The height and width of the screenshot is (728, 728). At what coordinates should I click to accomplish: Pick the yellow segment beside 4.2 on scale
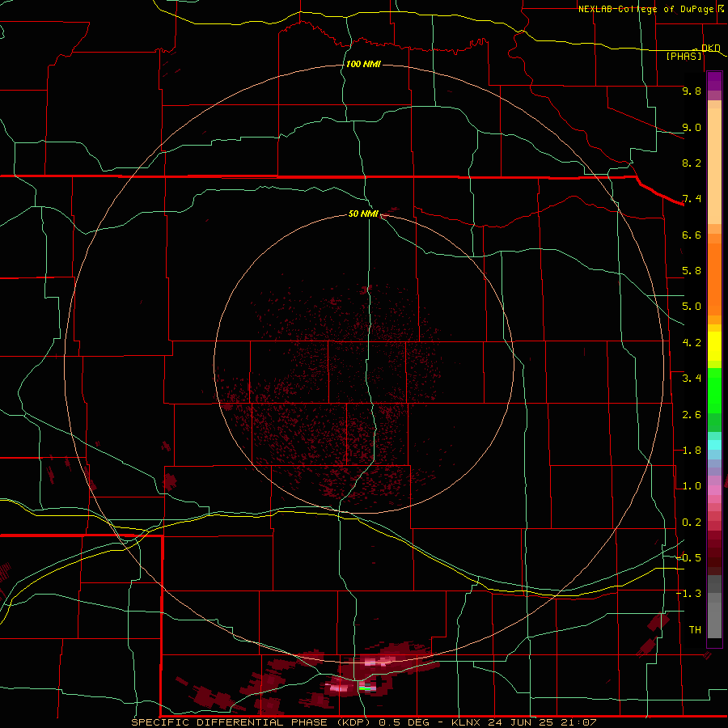tap(714, 346)
